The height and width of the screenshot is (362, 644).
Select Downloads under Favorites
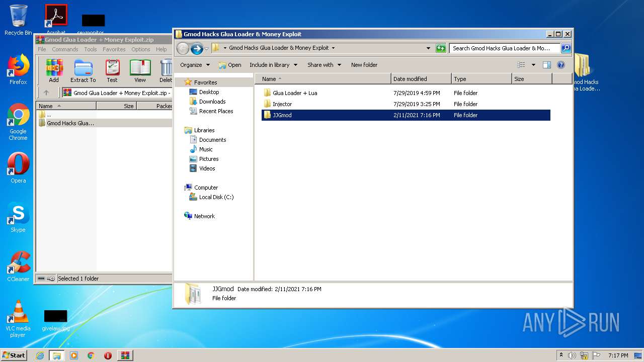212,102
